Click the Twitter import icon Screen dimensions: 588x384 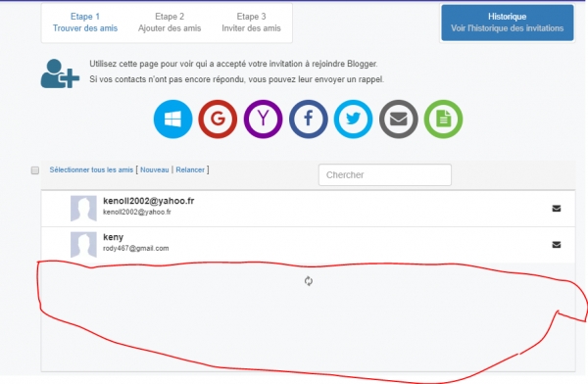tap(353, 120)
